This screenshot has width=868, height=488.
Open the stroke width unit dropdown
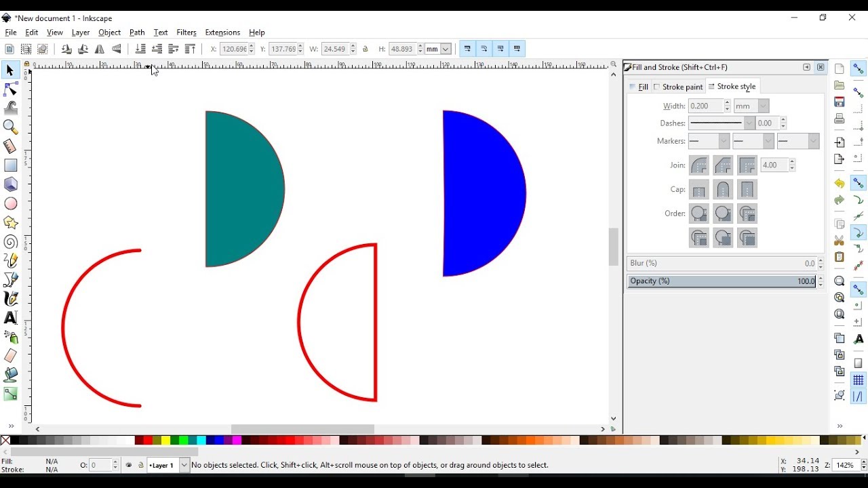click(x=751, y=106)
